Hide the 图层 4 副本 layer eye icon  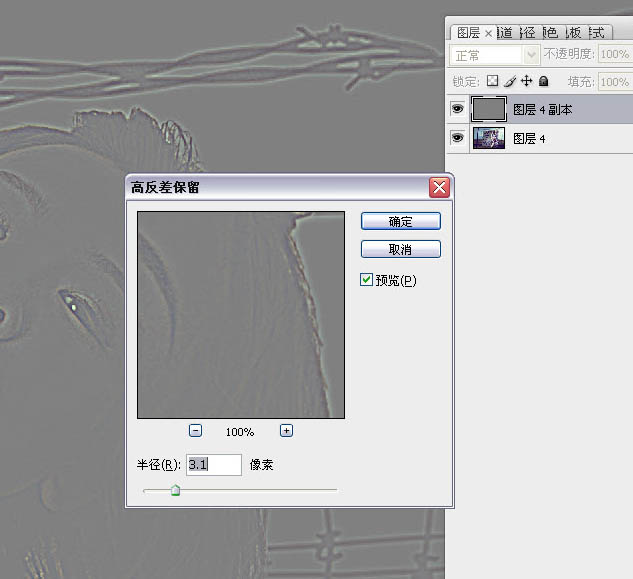pos(458,109)
